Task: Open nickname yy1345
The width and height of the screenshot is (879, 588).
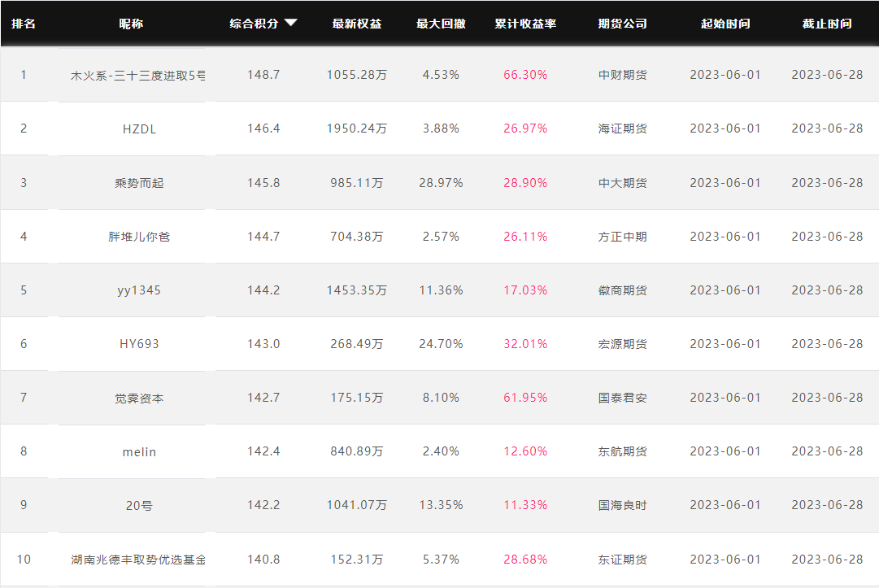Action: [140, 290]
